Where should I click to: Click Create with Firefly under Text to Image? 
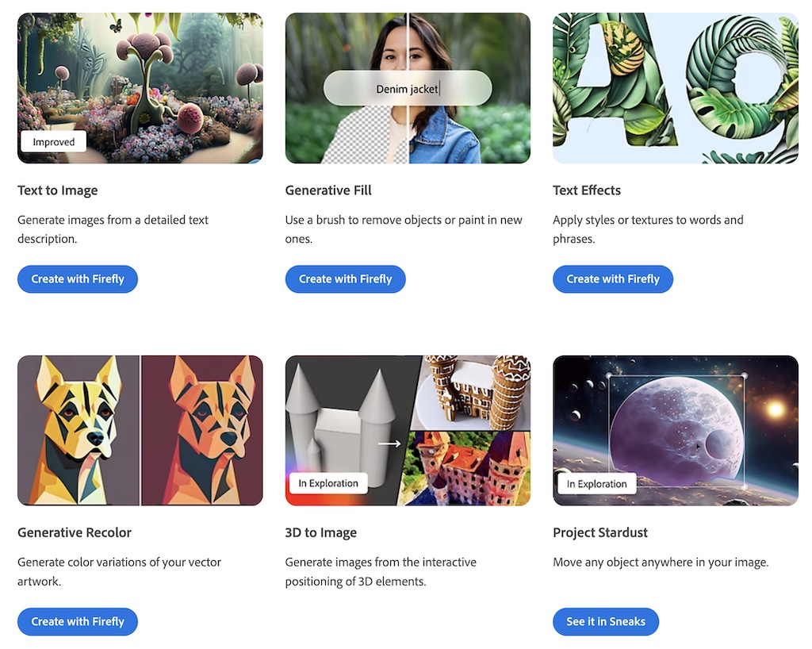(x=77, y=278)
